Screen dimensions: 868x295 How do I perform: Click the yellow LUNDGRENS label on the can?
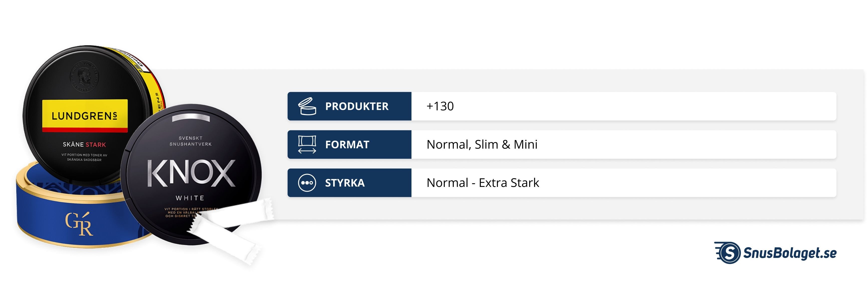[x=85, y=116]
